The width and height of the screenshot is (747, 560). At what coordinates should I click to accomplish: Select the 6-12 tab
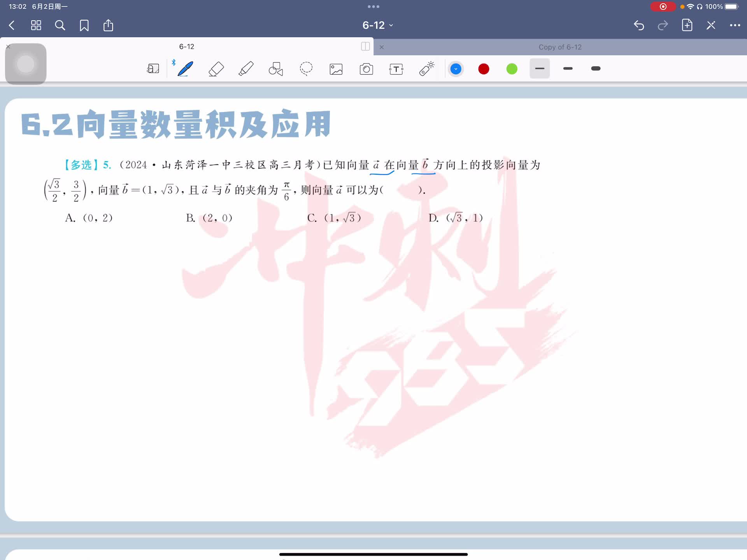click(x=187, y=47)
